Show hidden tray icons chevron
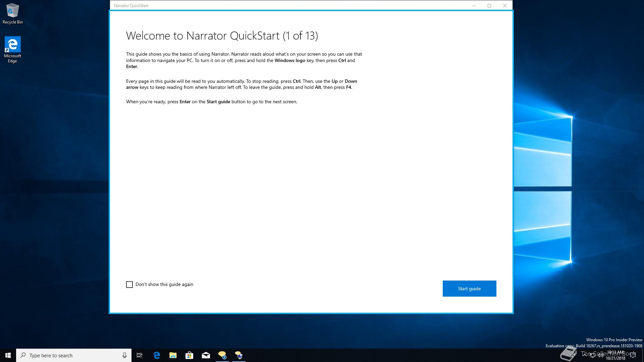Image resolution: width=644 pixels, height=362 pixels. click(x=585, y=355)
